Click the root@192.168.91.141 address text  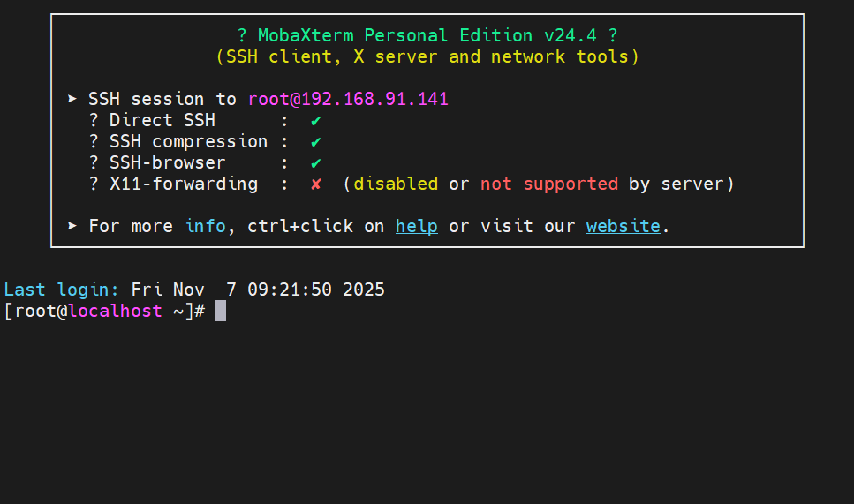(x=348, y=99)
